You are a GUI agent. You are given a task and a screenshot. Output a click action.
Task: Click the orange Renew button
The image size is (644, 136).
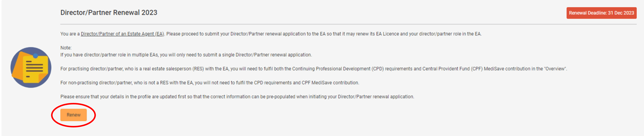click(x=73, y=115)
